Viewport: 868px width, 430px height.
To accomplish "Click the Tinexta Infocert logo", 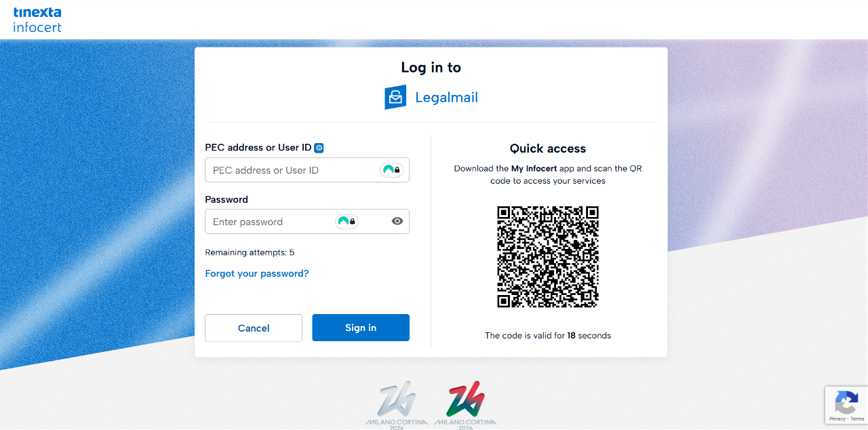I will [37, 20].
